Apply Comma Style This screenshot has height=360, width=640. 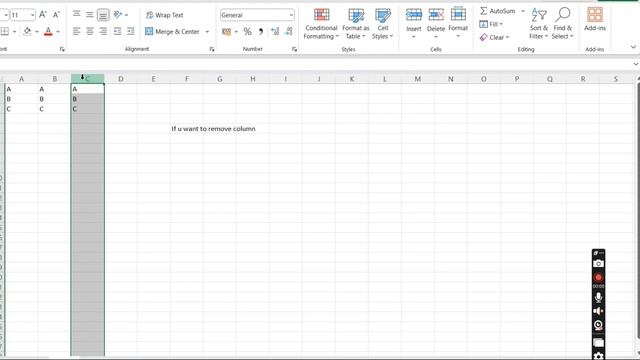[x=261, y=31]
